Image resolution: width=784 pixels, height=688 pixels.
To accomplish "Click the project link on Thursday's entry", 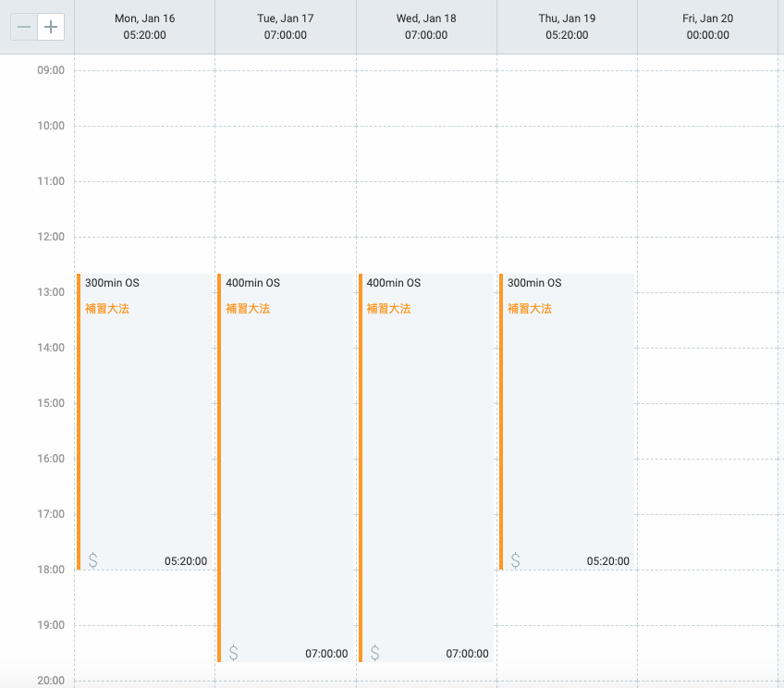I will click(x=529, y=309).
